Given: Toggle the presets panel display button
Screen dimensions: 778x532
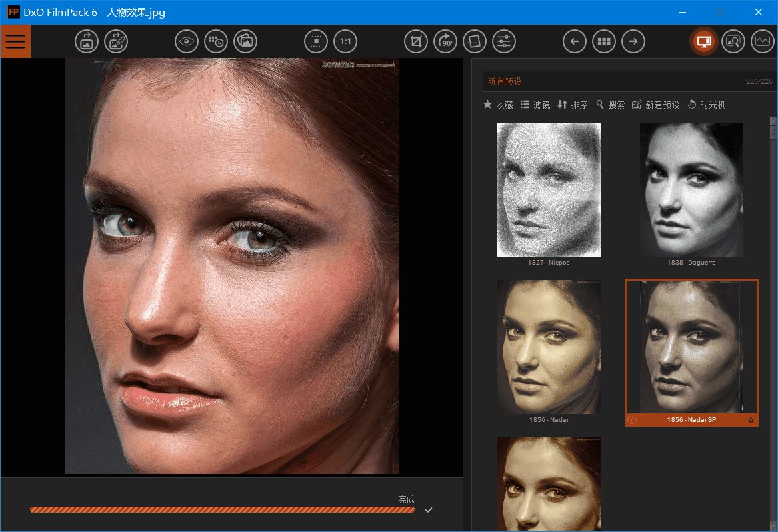Looking at the screenshot, I should 703,41.
